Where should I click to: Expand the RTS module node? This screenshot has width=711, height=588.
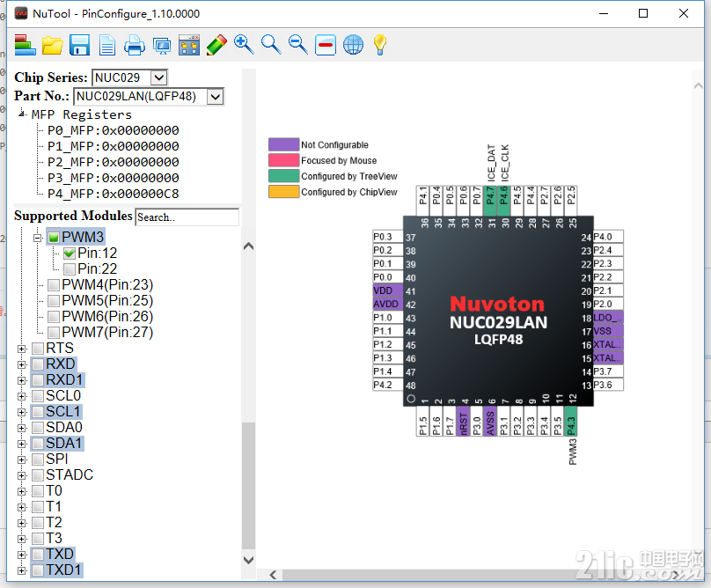[x=21, y=349]
